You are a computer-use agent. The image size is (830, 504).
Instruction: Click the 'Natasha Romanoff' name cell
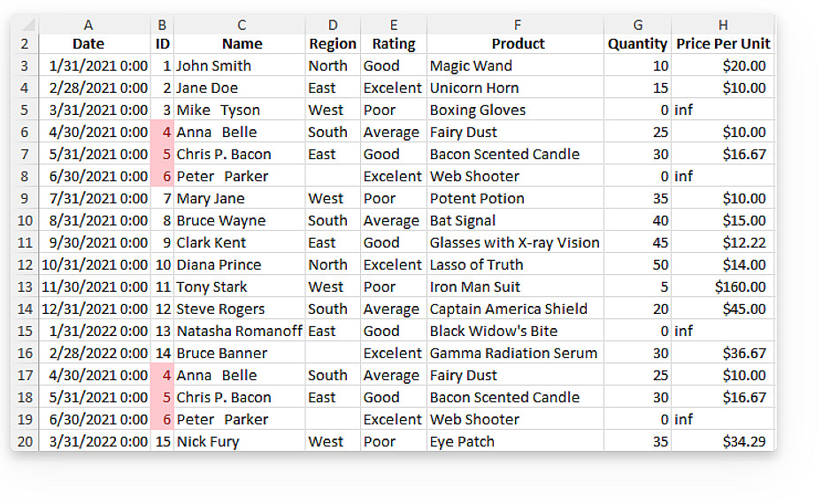240,331
